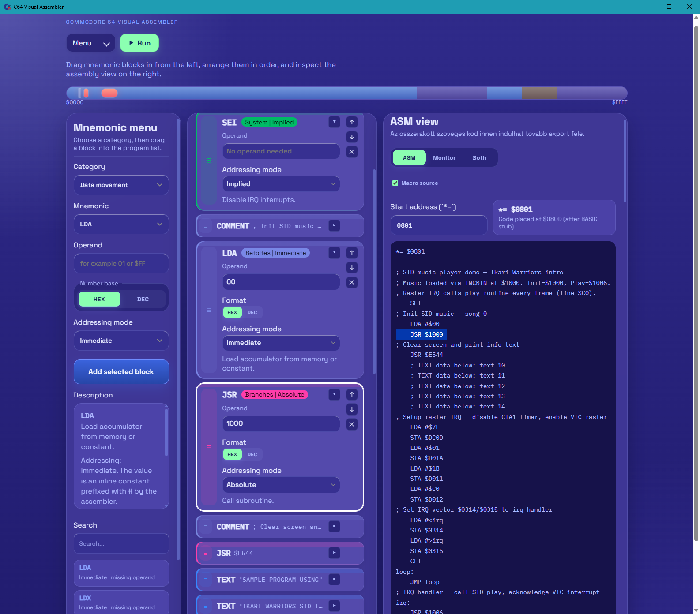Select highlighted 'JSR $1000' line in ASM view

pos(421,334)
